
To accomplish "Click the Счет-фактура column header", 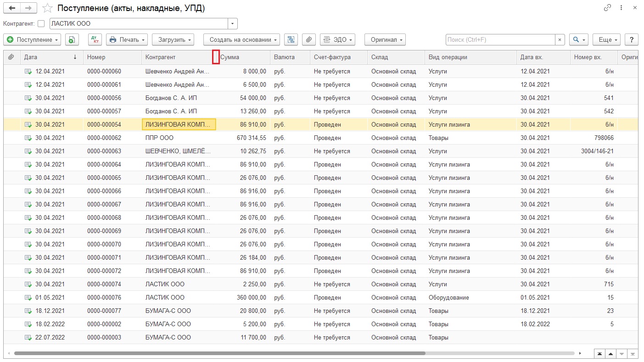I will pyautogui.click(x=339, y=57).
